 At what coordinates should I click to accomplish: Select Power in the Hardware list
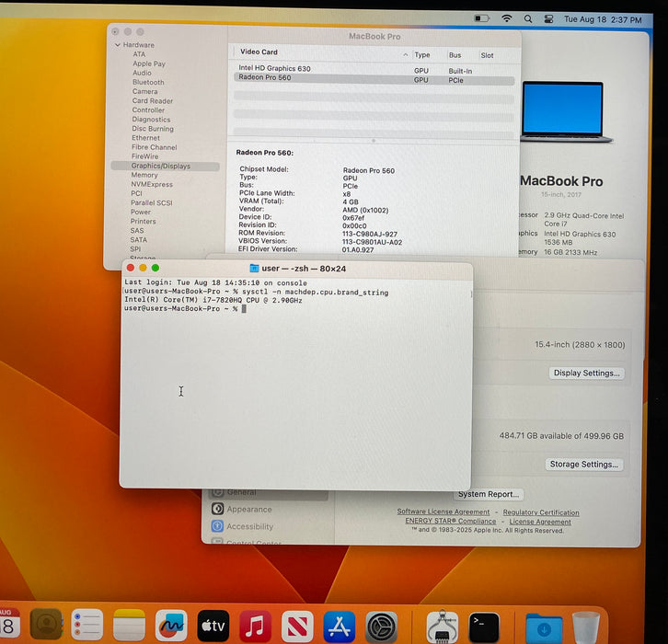[141, 213]
